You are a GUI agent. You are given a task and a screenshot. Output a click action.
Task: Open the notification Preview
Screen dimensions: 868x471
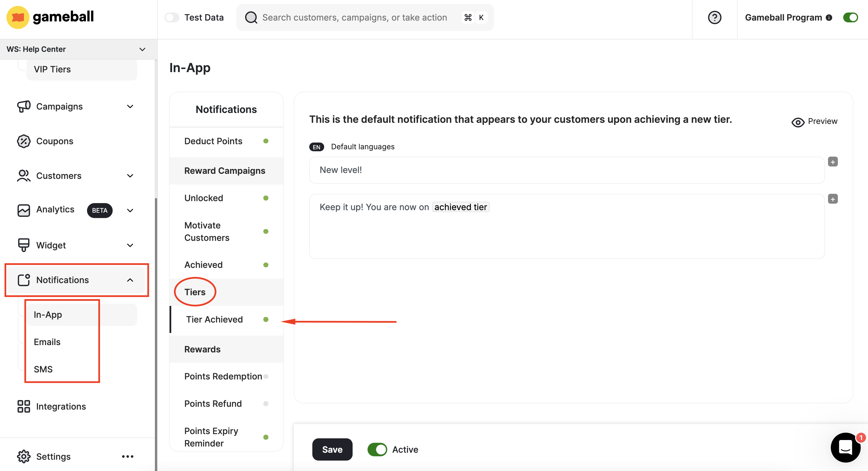click(815, 121)
